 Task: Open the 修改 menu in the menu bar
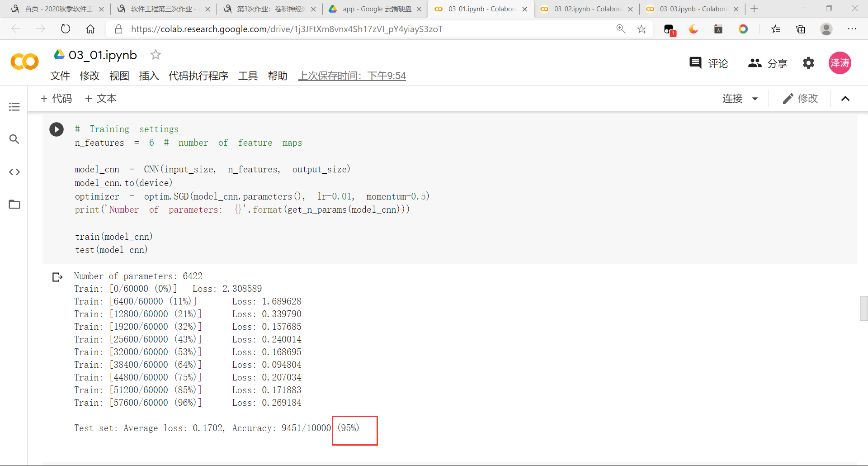(x=90, y=76)
